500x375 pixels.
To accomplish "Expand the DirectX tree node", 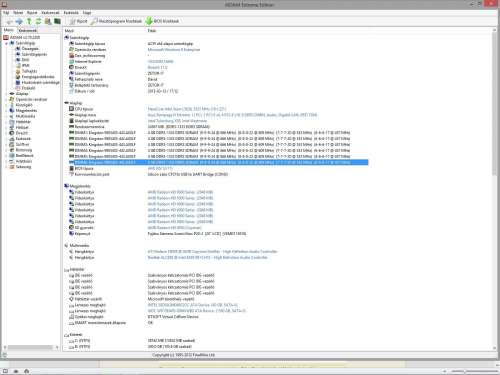I will [x=7, y=133].
